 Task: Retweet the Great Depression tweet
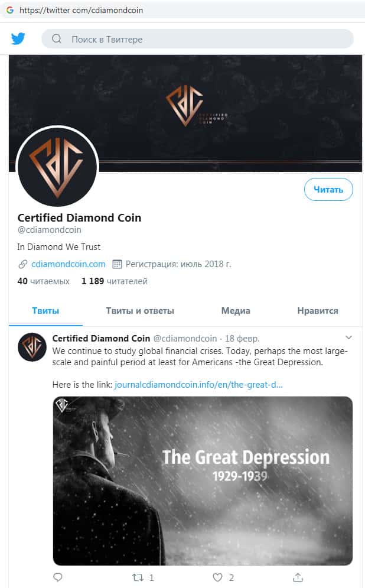pyautogui.click(x=138, y=577)
